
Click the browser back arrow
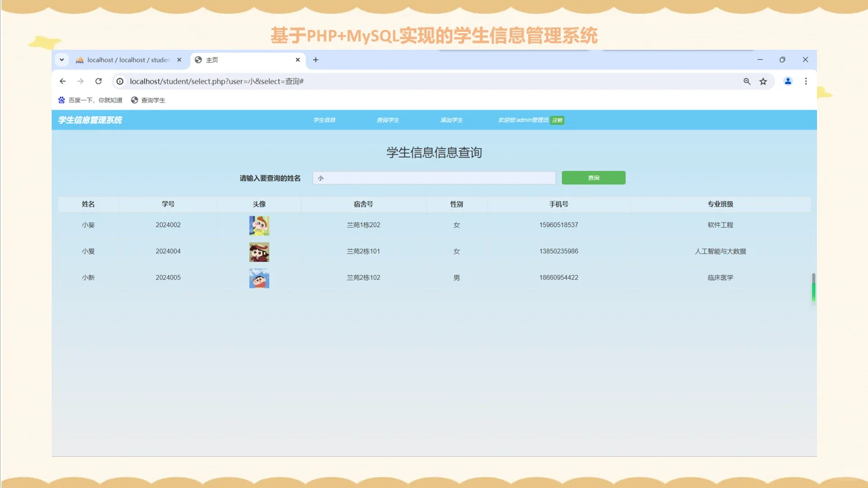[x=62, y=81]
